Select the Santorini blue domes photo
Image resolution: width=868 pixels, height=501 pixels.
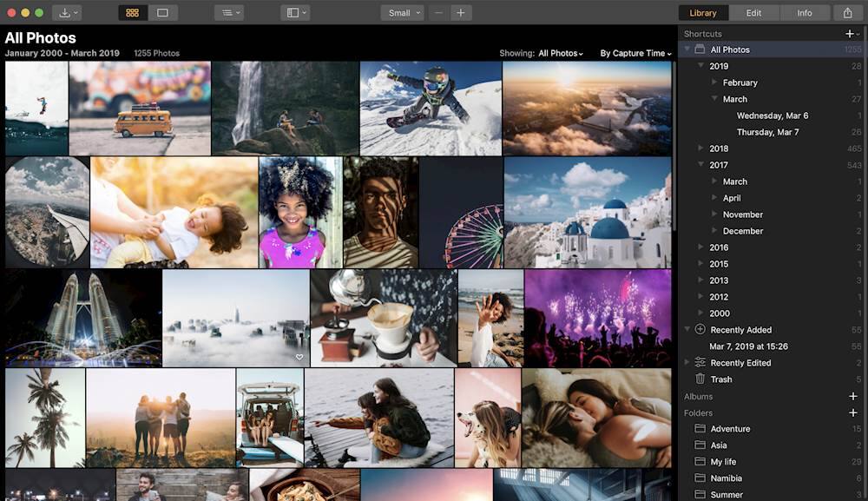pos(588,212)
